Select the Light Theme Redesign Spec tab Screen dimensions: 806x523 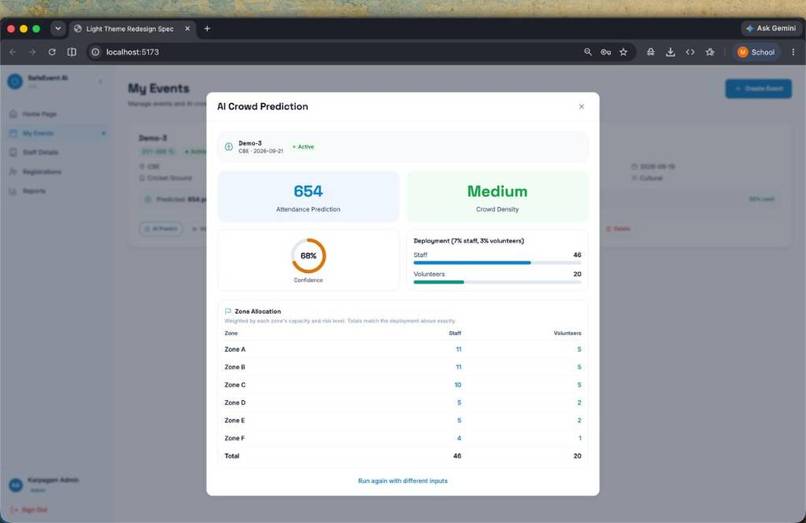pyautogui.click(x=133, y=29)
